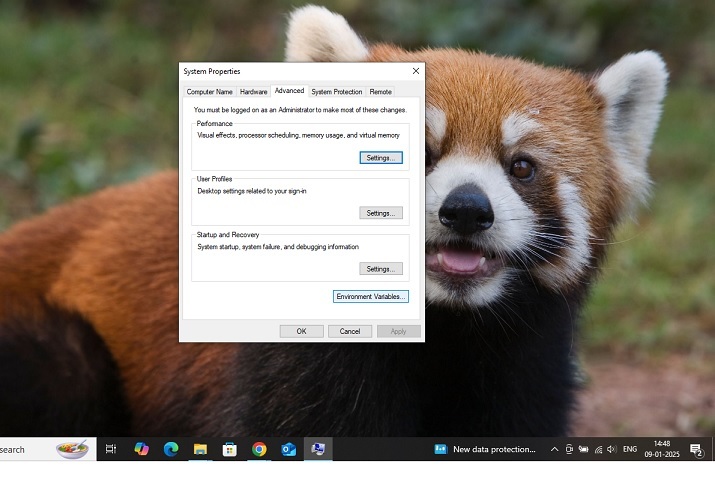The image size is (715, 478).
Task: Open Outlook from the taskbar
Action: click(x=288, y=449)
